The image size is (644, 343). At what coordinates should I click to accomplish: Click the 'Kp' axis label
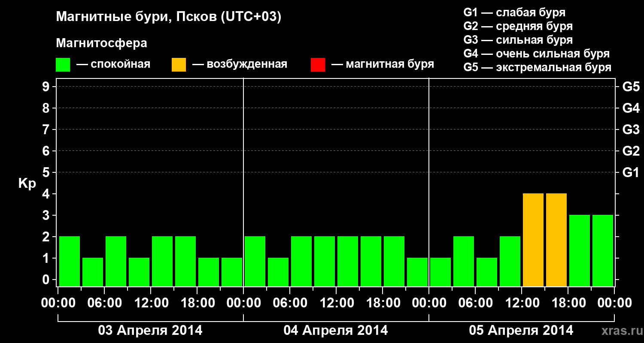(x=27, y=184)
